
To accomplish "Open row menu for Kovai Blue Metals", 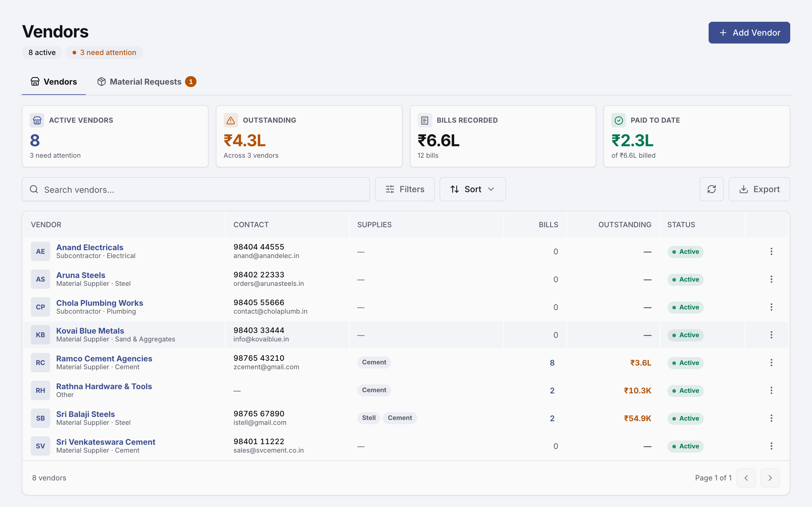I will 771,335.
